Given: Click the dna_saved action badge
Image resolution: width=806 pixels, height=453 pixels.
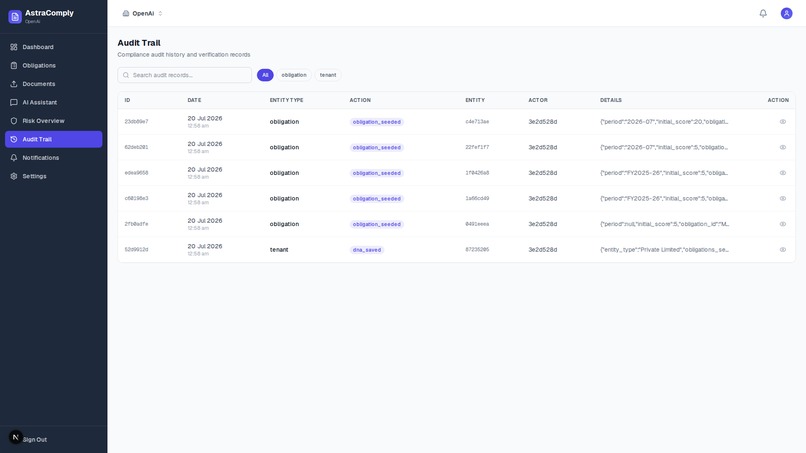Looking at the screenshot, I should (x=367, y=250).
